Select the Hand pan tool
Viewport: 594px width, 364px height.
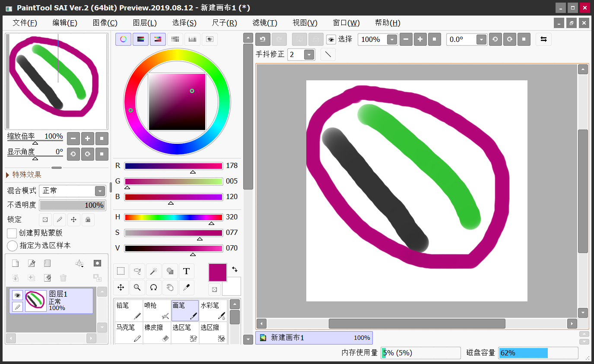pos(170,287)
